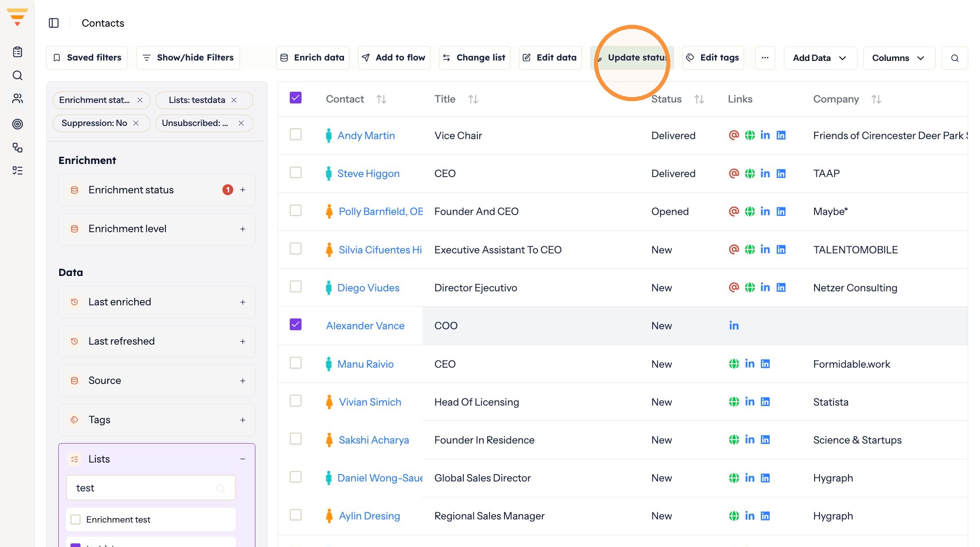Collapse the Lists filter section
The height and width of the screenshot is (547, 980).
coord(243,459)
